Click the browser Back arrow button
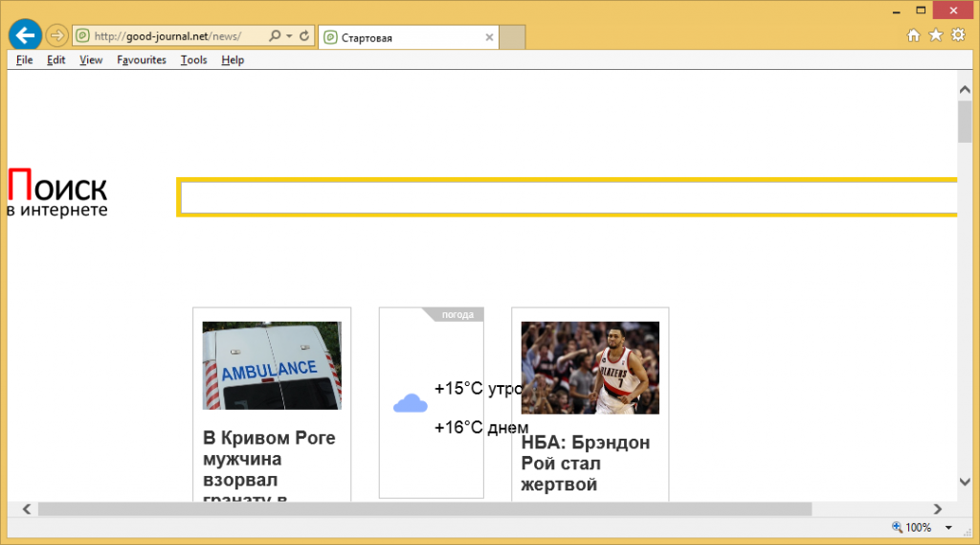The image size is (980, 545). [x=25, y=35]
